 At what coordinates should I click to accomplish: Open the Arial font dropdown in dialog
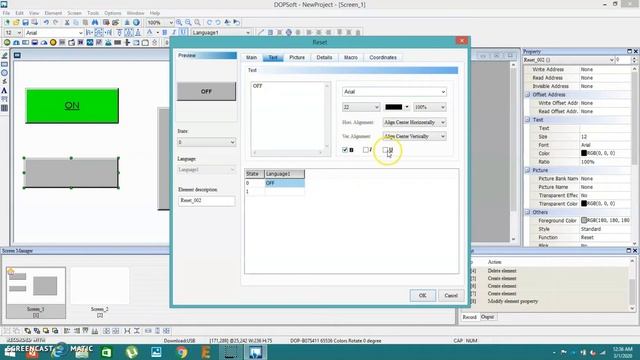pyautogui.click(x=394, y=92)
